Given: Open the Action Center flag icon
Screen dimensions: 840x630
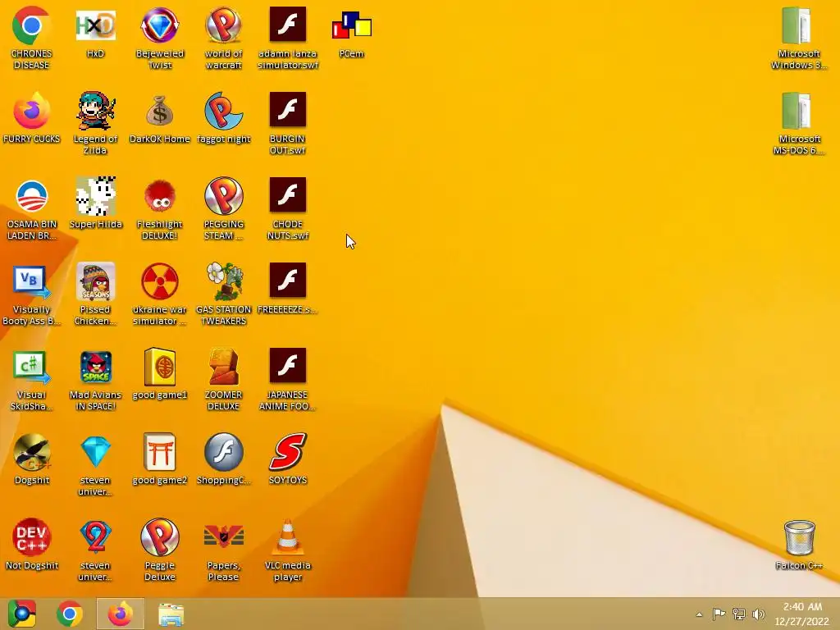Looking at the screenshot, I should click(x=719, y=614).
